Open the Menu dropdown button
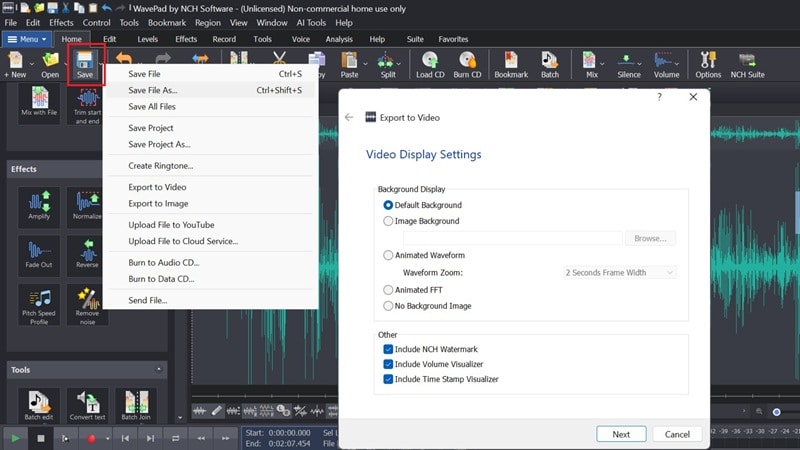The image size is (800, 450). pyautogui.click(x=27, y=39)
